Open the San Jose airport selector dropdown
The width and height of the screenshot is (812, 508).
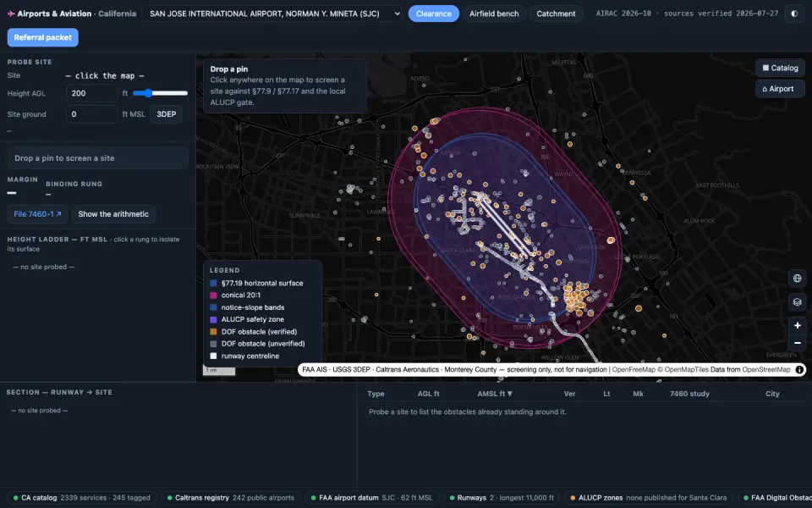[273, 14]
